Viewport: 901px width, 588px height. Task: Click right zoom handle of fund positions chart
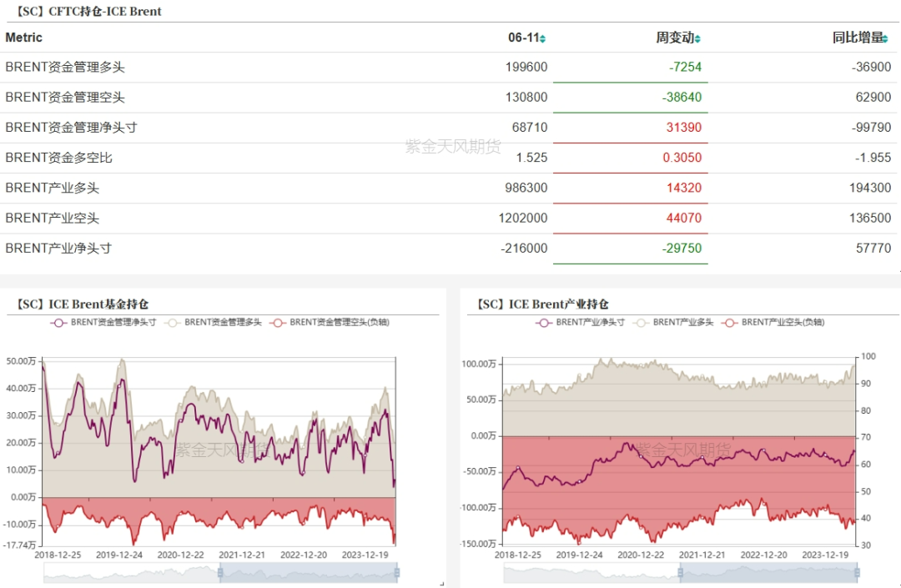(x=397, y=572)
